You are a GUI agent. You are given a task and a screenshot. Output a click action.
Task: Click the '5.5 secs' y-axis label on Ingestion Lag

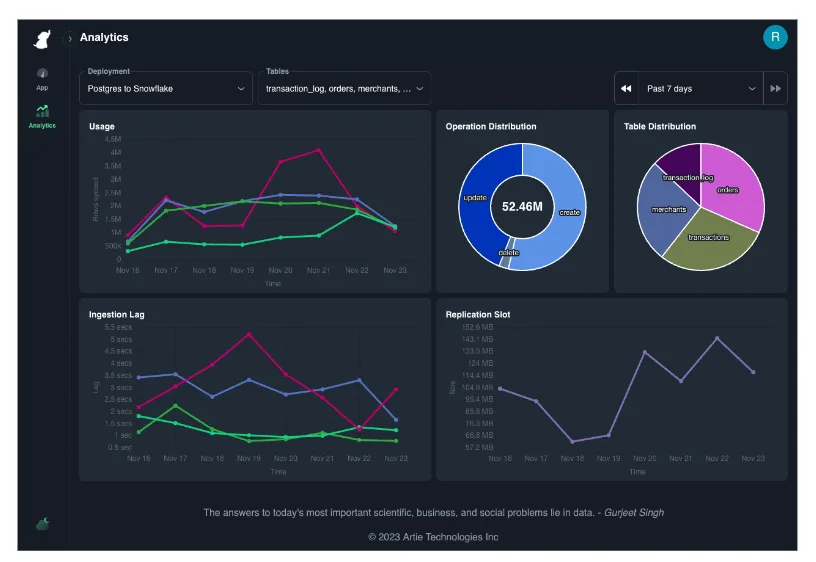[x=118, y=327]
